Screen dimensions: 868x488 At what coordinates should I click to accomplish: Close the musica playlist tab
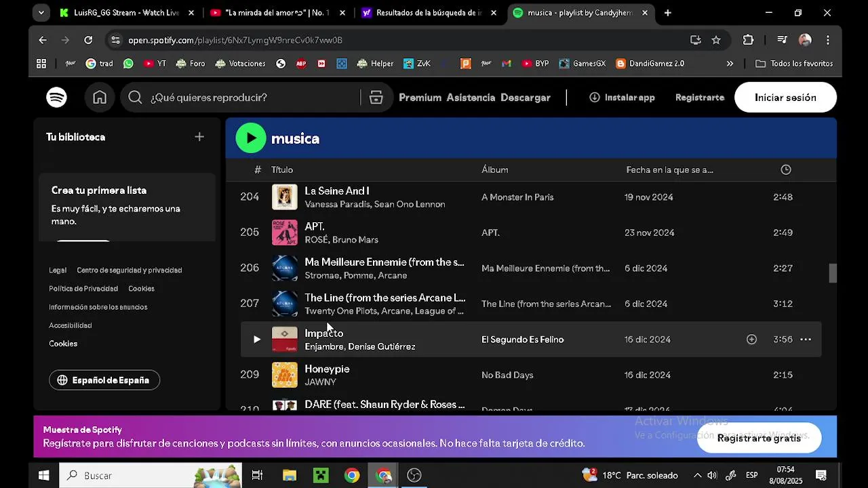[645, 12]
